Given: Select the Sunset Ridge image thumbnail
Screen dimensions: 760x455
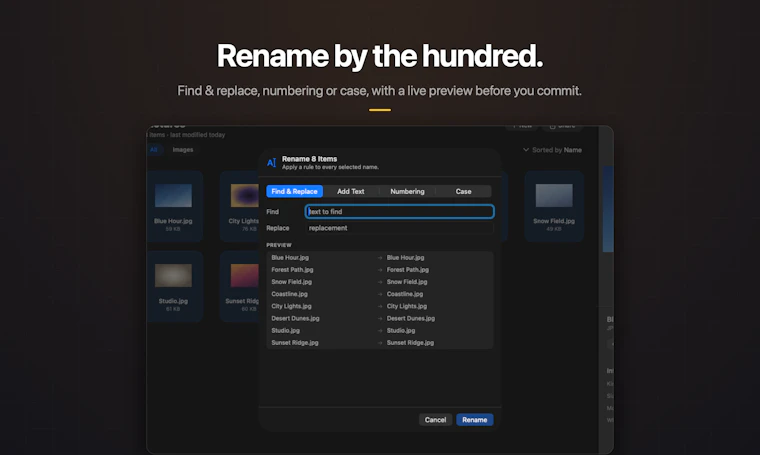Looking at the screenshot, I should pyautogui.click(x=245, y=276).
